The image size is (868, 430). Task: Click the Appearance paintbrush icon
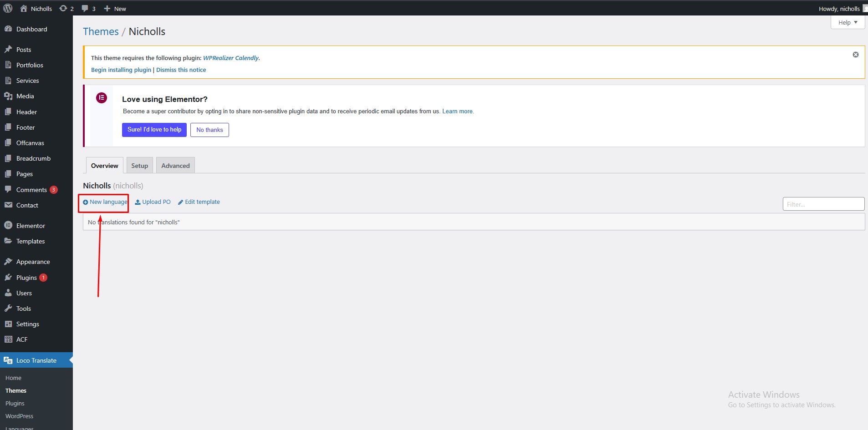point(8,261)
